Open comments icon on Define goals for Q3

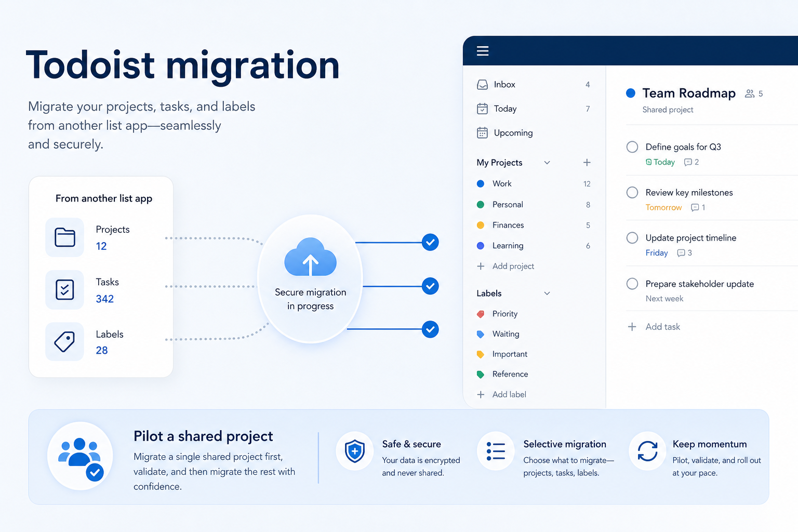pos(688,162)
